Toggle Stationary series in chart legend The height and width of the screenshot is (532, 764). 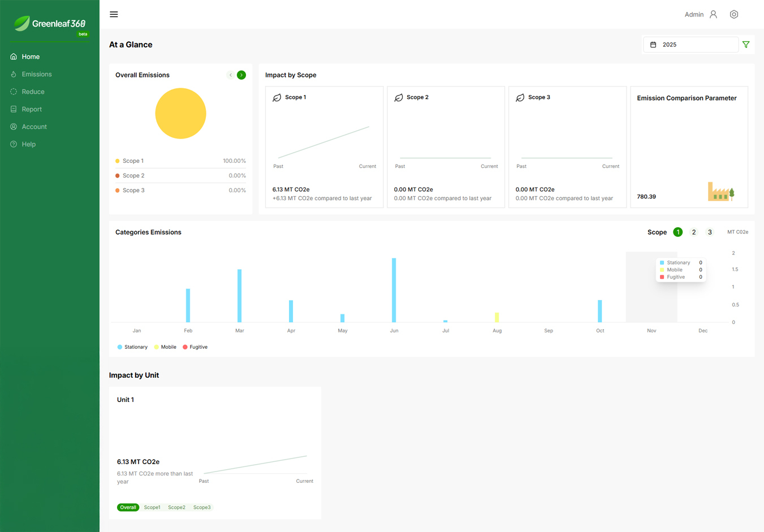pos(132,347)
